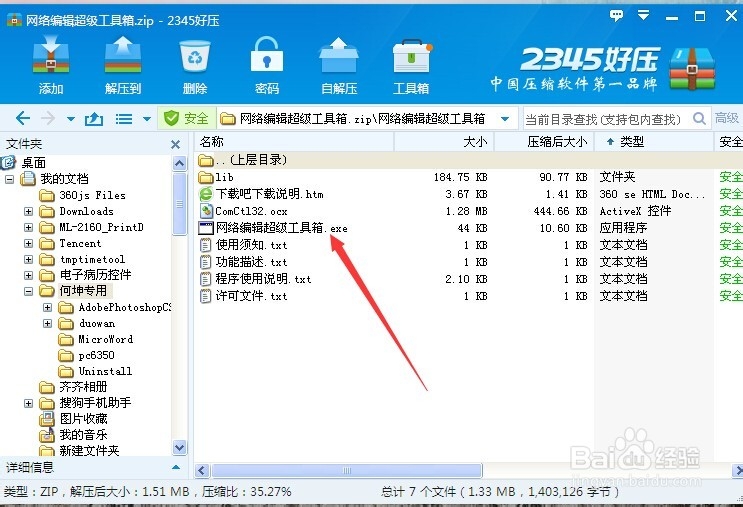This screenshot has height=507, width=743.
Task: Collapse the 我的文档 tree node
Action: 9,179
